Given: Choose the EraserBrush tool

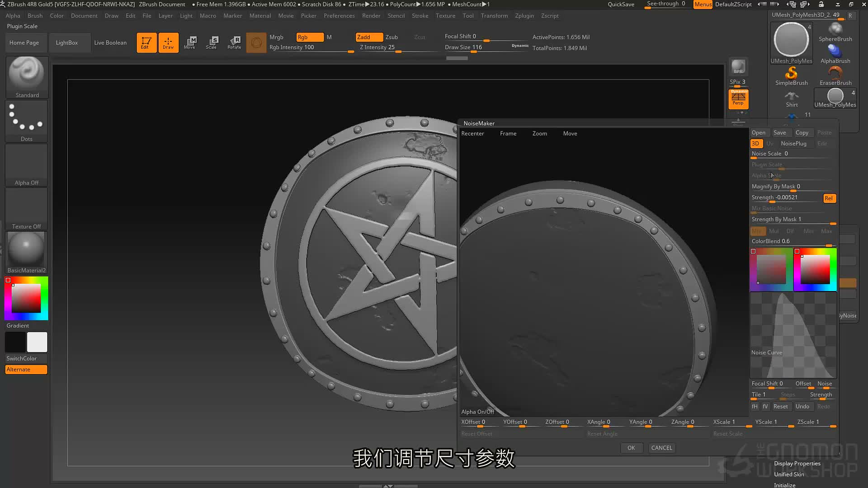Looking at the screenshot, I should (835, 76).
